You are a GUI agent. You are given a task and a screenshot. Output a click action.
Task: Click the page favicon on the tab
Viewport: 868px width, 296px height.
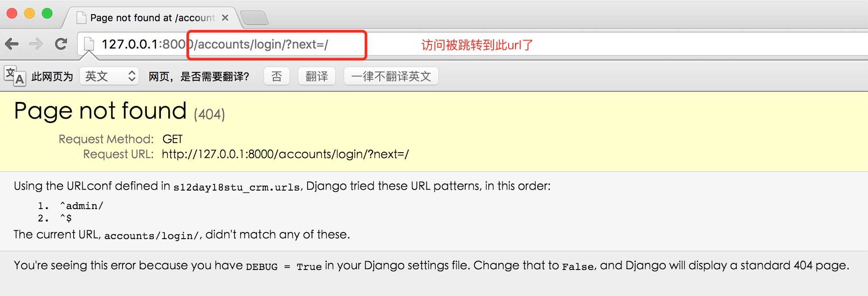[81, 18]
